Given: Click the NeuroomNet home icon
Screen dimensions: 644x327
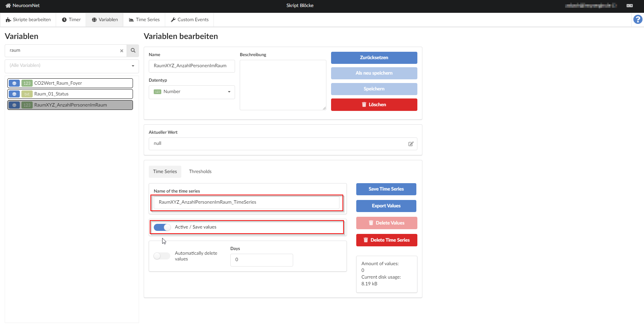Looking at the screenshot, I should point(8,6).
